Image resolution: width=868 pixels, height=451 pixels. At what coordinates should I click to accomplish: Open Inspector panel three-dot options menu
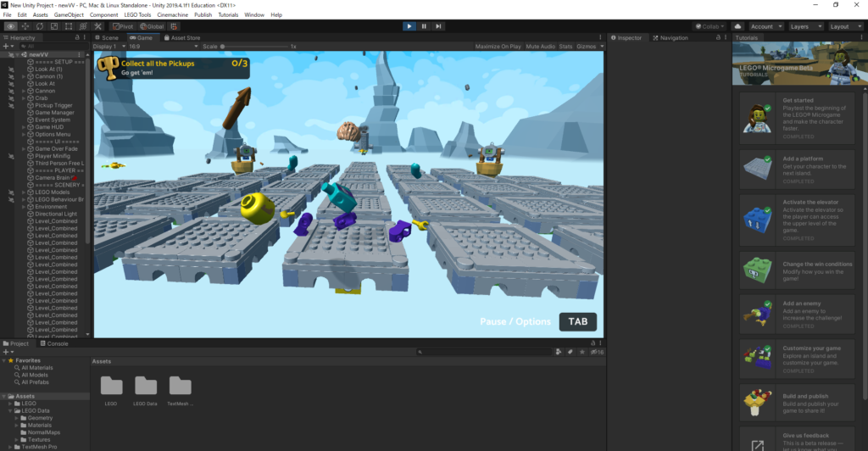(x=726, y=37)
